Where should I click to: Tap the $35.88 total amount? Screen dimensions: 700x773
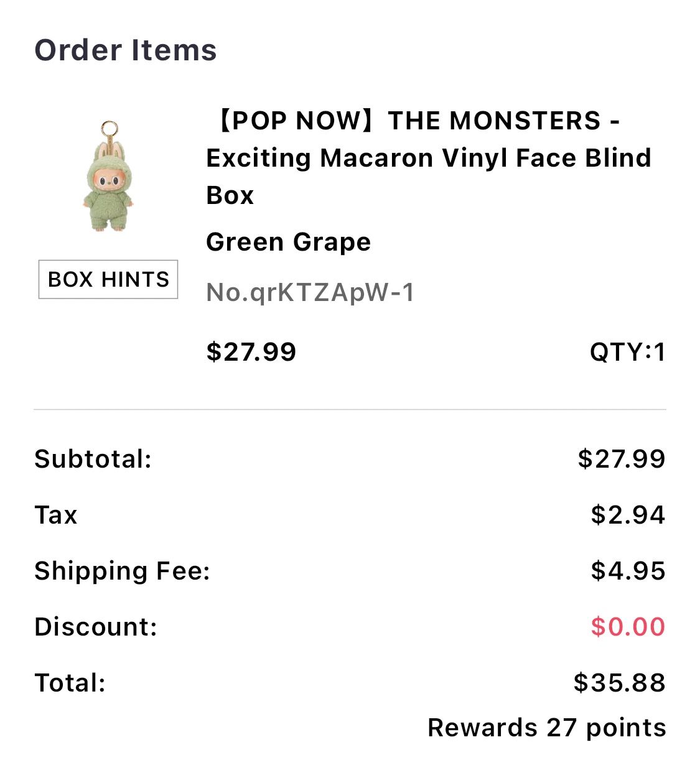[x=619, y=683]
